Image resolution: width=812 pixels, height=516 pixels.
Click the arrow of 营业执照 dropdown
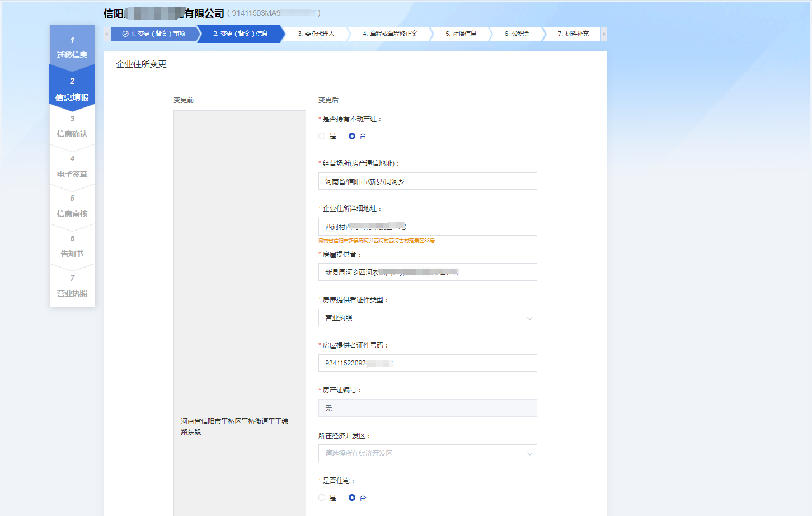(529, 318)
